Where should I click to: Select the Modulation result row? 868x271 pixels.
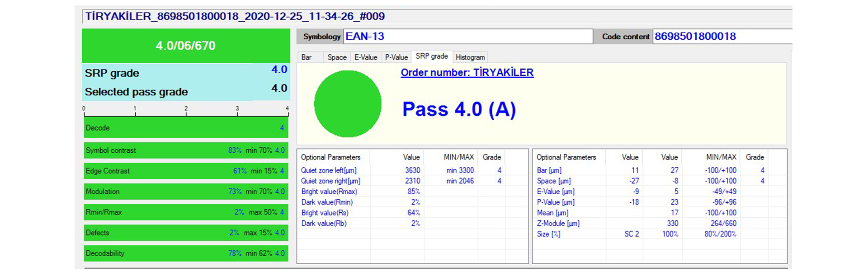coord(186,192)
